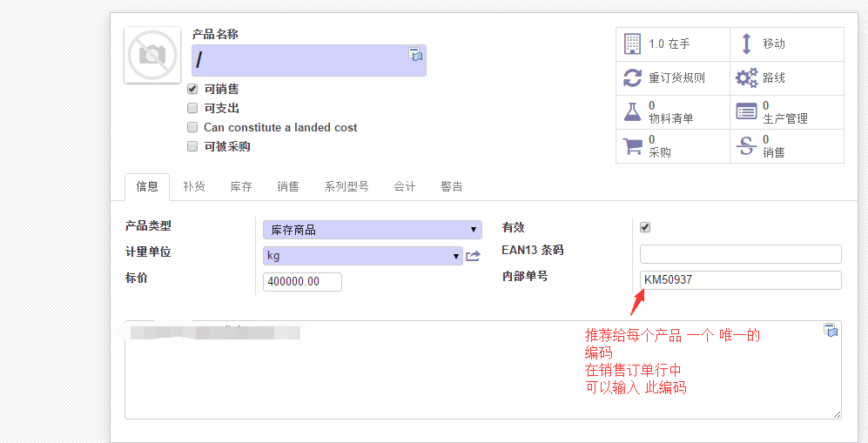Open the 在手 on-hand stock building icon

click(632, 44)
